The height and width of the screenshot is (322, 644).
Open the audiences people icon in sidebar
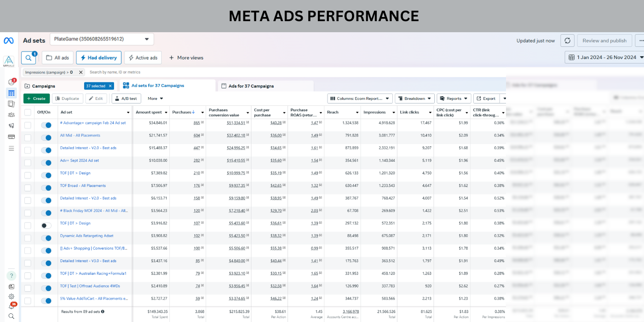click(11, 115)
